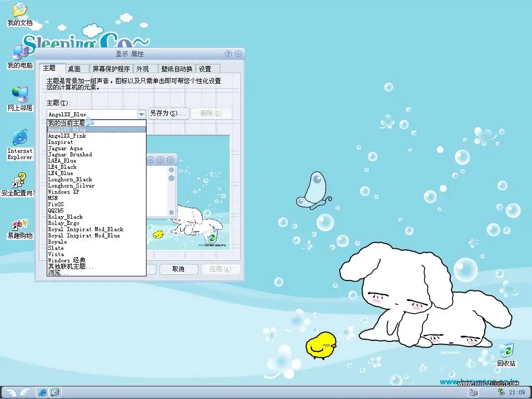Select AngelXX_Blue in the theme list
The height and width of the screenshot is (399, 532).
[x=96, y=129]
